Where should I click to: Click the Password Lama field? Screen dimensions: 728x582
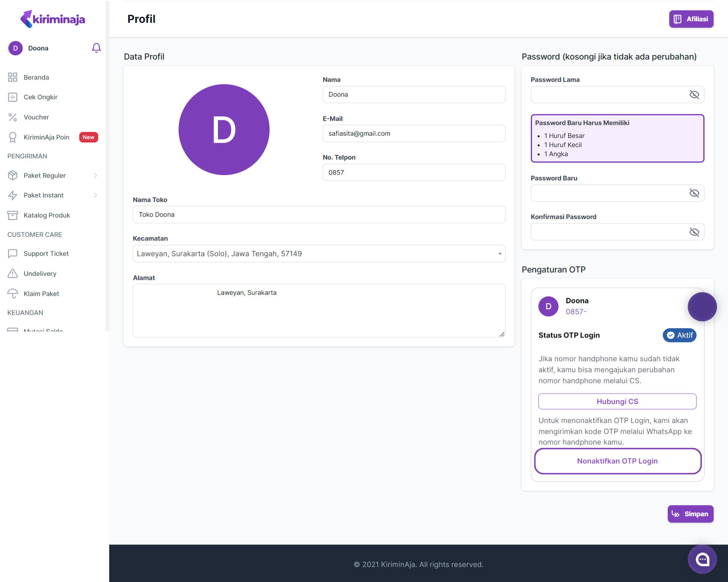(617, 95)
